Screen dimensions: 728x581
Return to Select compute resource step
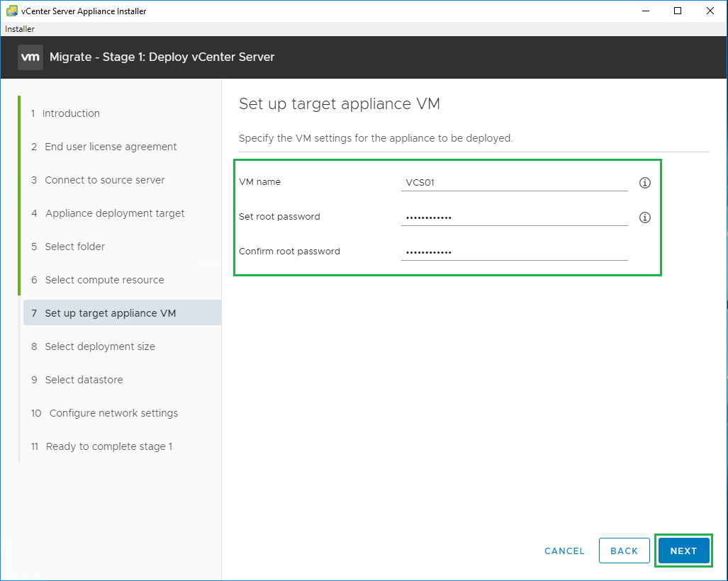[104, 280]
